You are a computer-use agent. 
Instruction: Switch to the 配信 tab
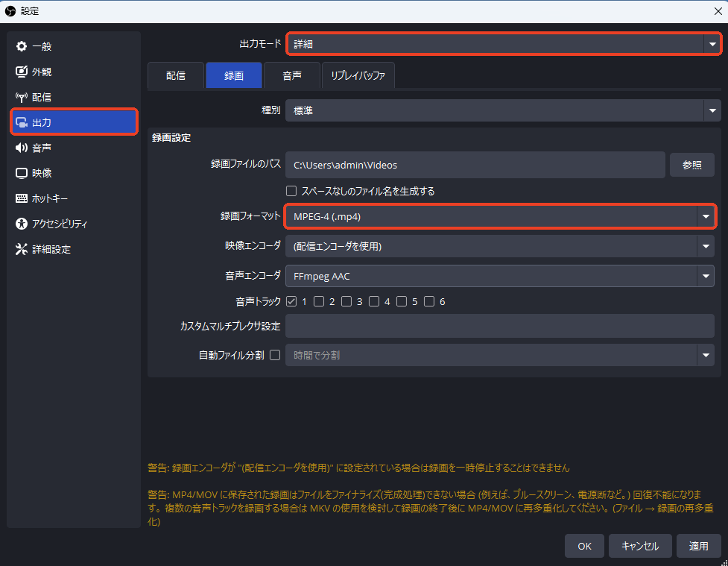[176, 75]
